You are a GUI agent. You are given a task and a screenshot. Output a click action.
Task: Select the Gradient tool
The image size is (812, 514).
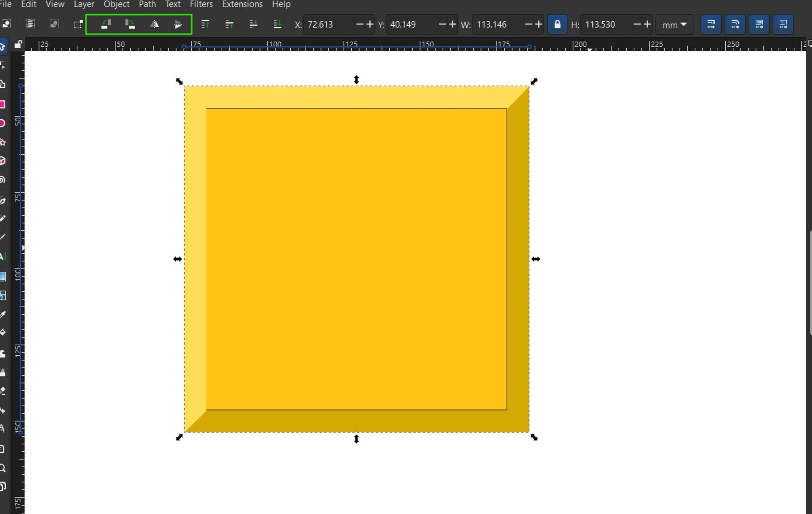(x=2, y=277)
